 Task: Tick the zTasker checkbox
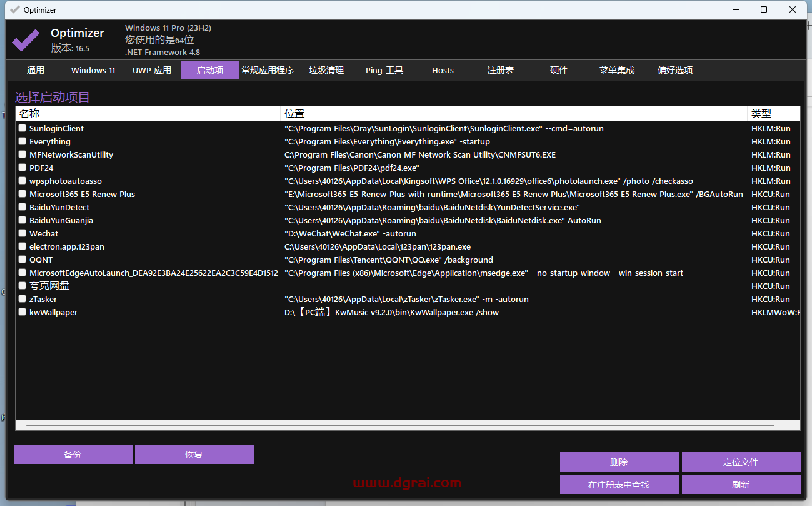click(23, 299)
